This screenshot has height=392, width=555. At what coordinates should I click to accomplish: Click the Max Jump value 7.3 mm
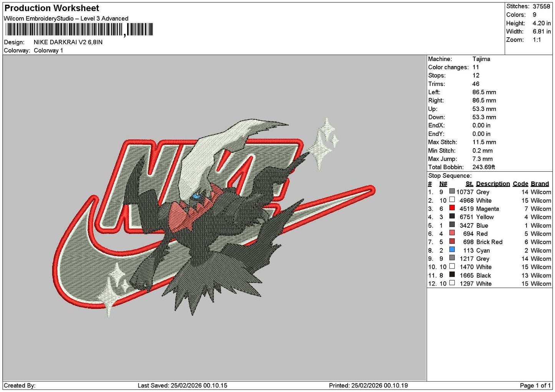(482, 159)
